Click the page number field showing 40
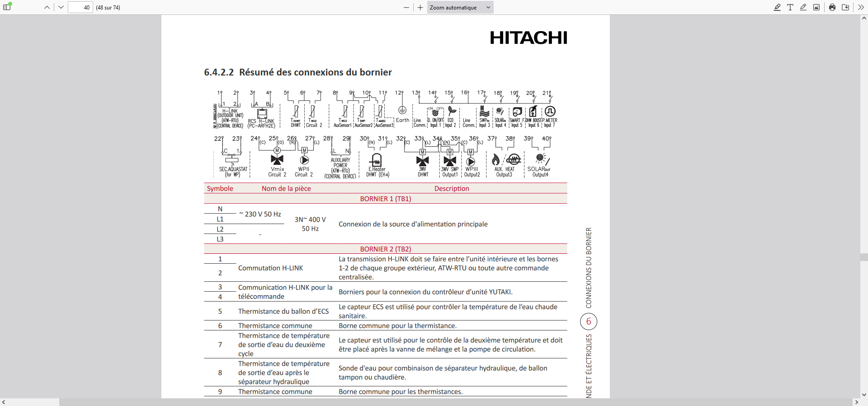Viewport: 868px width, 406px height. coord(80,7)
